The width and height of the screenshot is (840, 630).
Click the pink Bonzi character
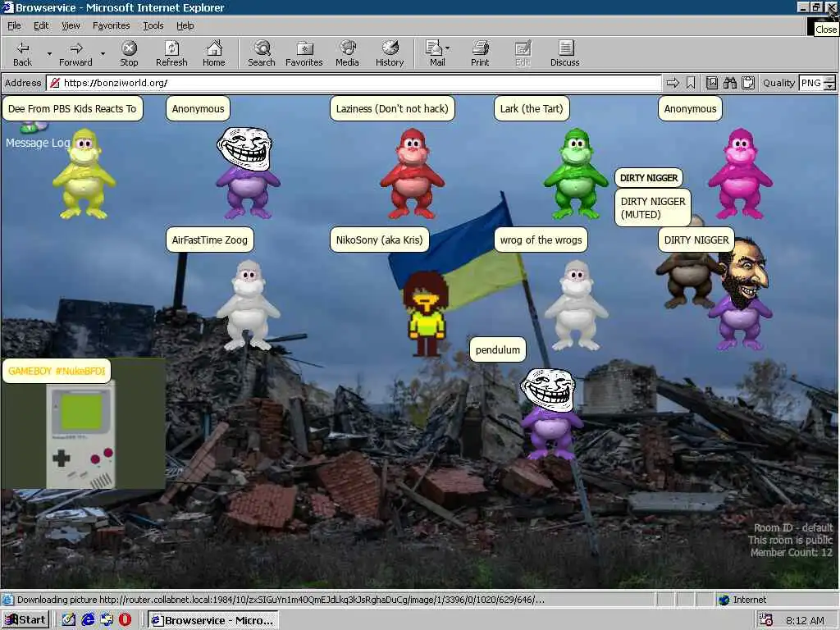741,173
